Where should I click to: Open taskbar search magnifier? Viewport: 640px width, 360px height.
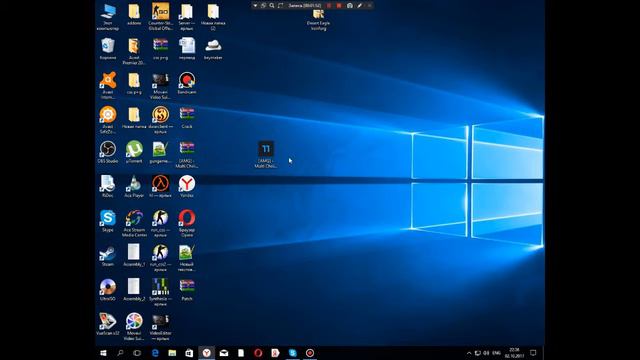[x=120, y=353]
